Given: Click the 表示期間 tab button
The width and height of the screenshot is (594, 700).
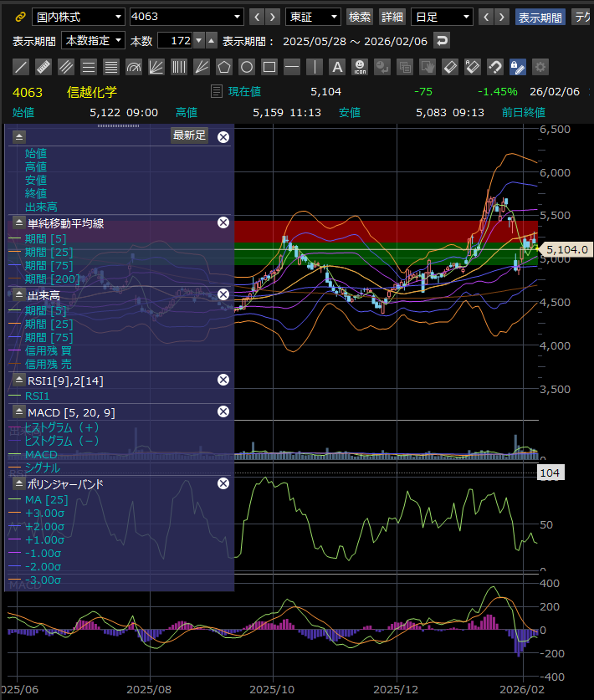Looking at the screenshot, I should 540,17.
